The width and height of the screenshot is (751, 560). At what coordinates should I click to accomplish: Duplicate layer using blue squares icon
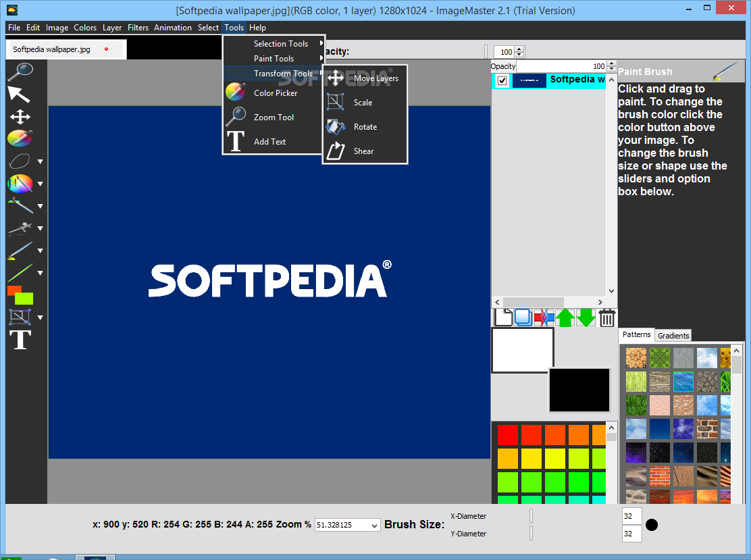tap(523, 317)
